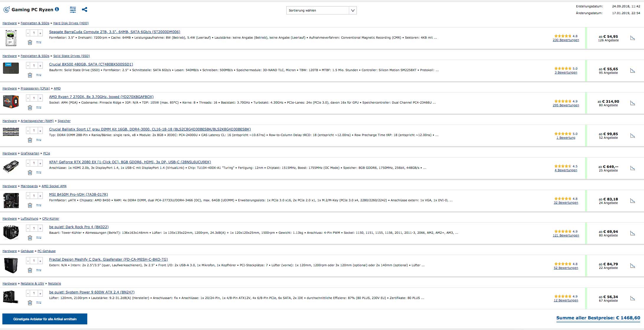
Task: Open price chart icon for be quiet! System Power 9
Action: 632,298
